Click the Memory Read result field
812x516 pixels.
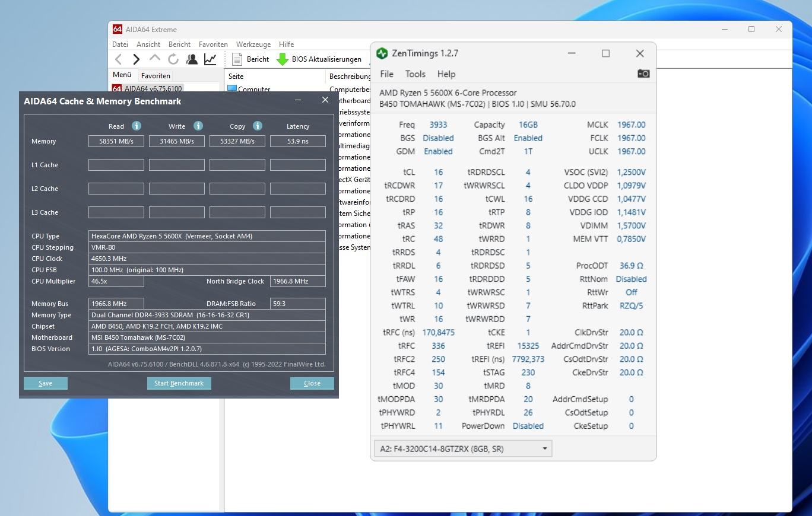[116, 141]
